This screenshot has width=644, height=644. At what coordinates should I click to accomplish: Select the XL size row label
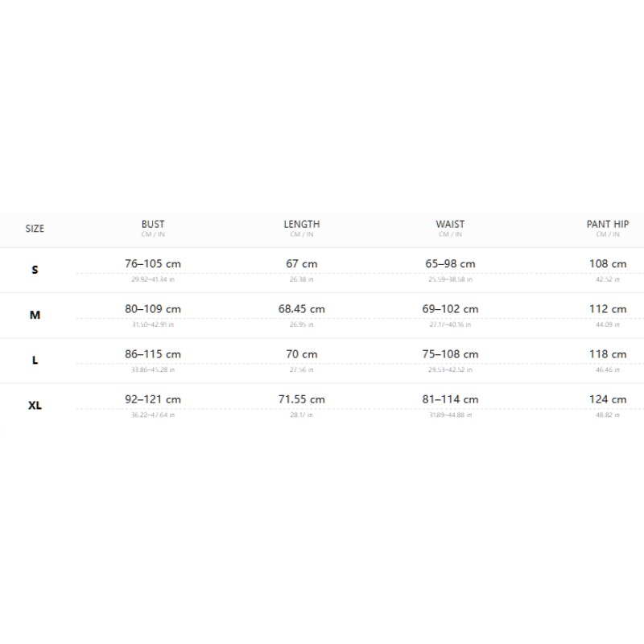(x=35, y=406)
